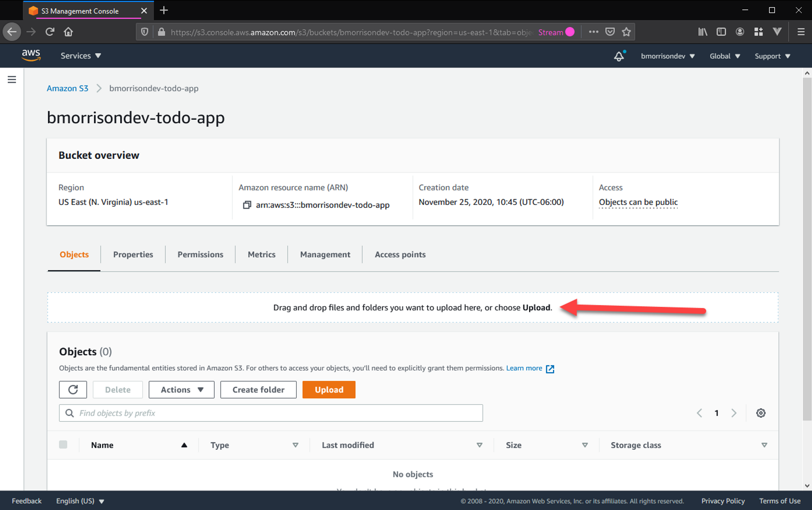Open the tracking protection shield icon
The width and height of the screenshot is (812, 510).
pyautogui.click(x=145, y=32)
